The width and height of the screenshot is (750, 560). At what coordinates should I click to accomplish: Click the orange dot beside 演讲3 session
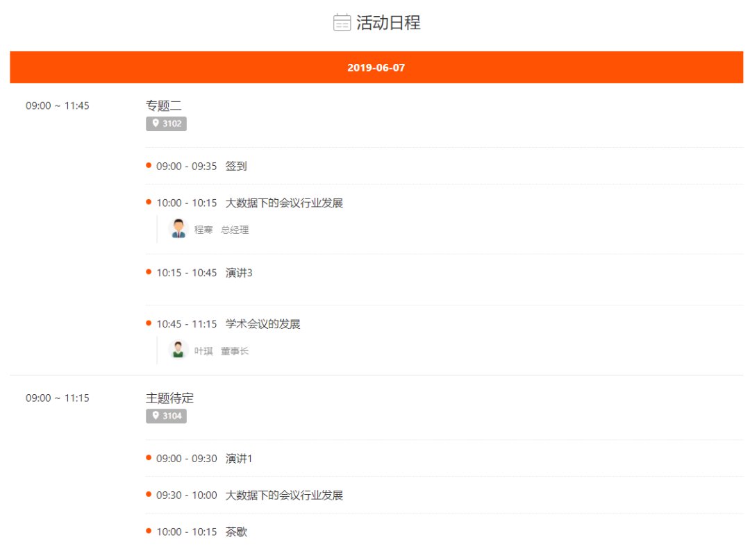tap(149, 271)
